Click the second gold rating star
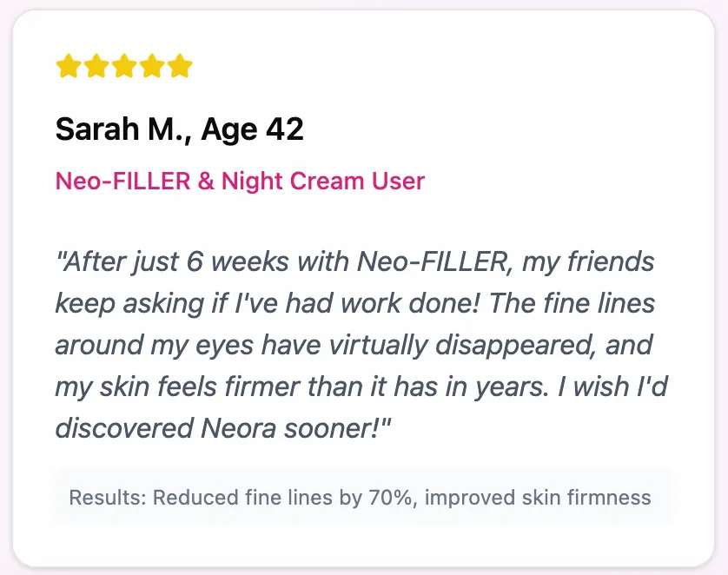Screen dimensions: 728x575 point(96,66)
